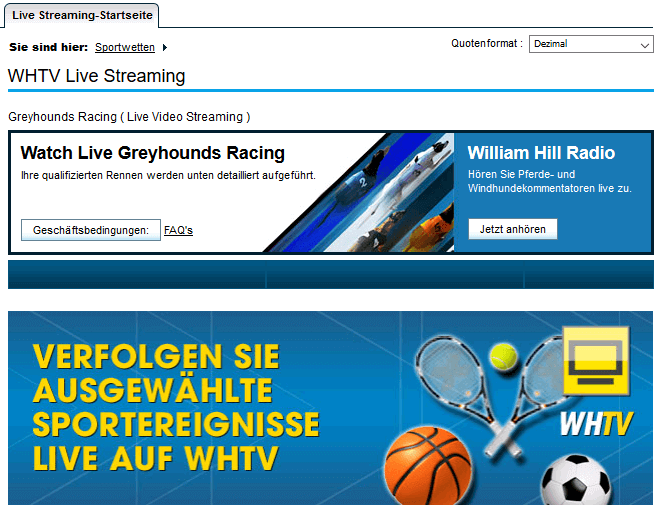Click the WHTV Live Streaming page title
This screenshot has width=659, height=512.
pos(97,76)
